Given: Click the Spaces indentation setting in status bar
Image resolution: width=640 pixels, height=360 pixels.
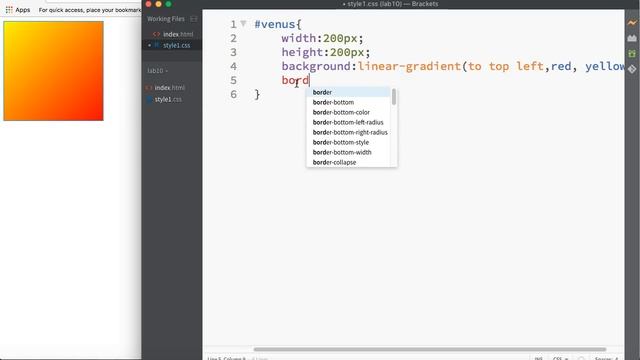Looking at the screenshot, I should point(606,358).
